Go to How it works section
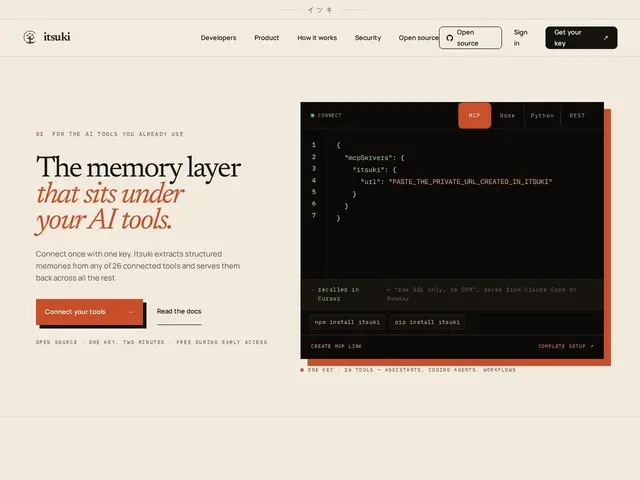Image resolution: width=640 pixels, height=480 pixels. point(317,38)
